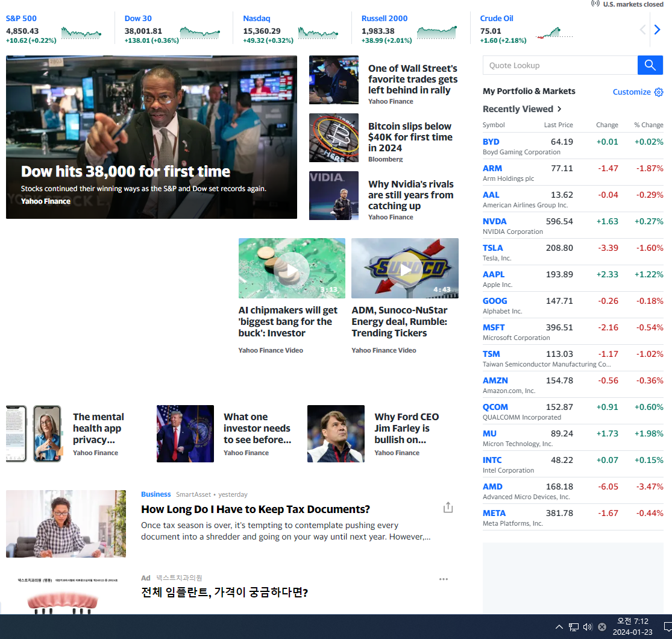Click the Crude Oil mini chart
The width and height of the screenshot is (672, 639).
coord(554,33)
